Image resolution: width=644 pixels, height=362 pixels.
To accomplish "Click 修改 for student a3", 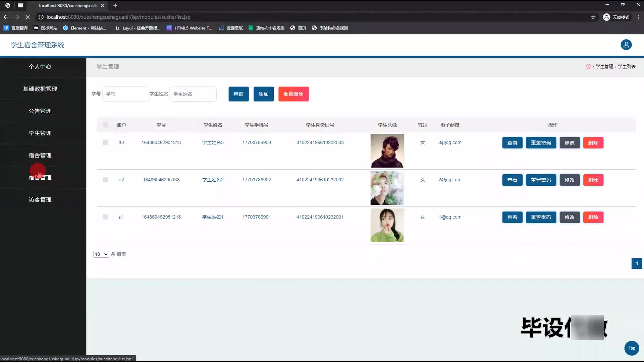I will click(570, 142).
